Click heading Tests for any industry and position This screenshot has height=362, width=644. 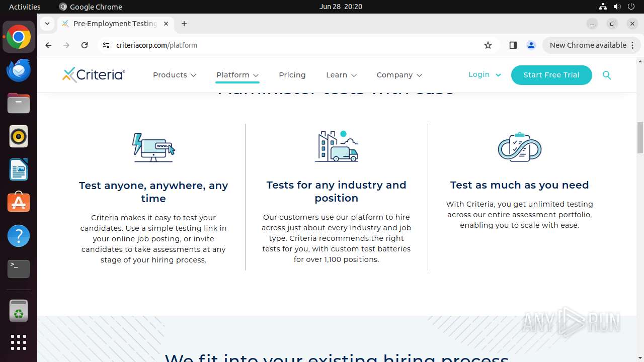337,192
